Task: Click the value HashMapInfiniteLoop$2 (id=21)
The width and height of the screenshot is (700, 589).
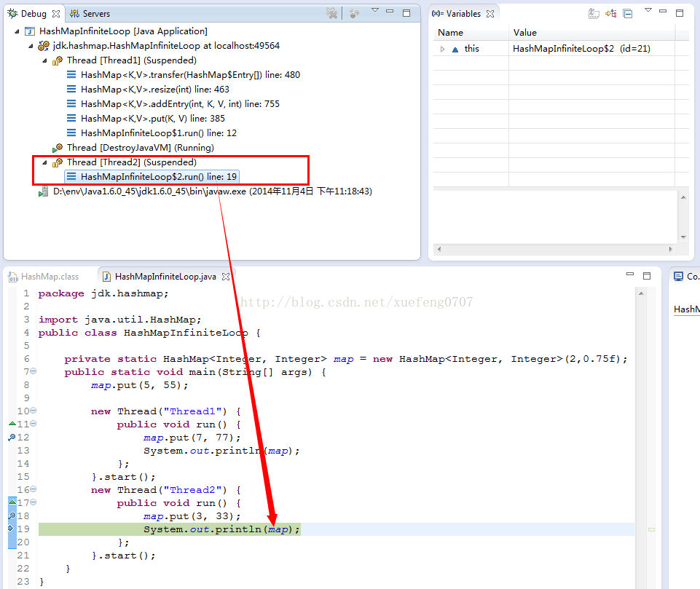Action: tap(581, 49)
